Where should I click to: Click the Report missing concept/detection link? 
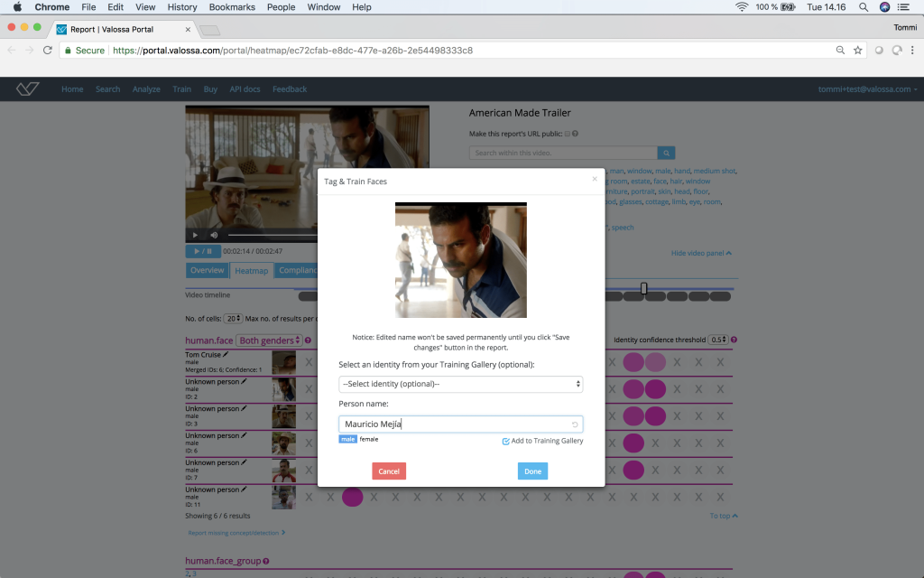[x=236, y=533]
